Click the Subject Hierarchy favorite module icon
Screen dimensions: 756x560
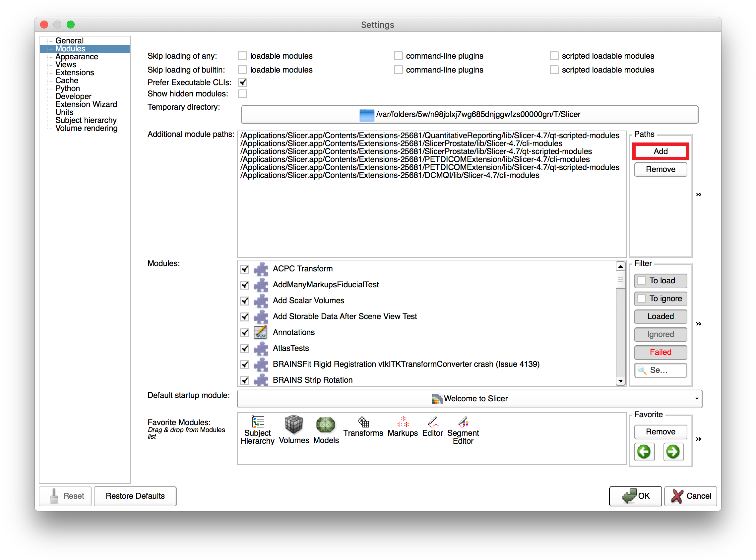257,422
